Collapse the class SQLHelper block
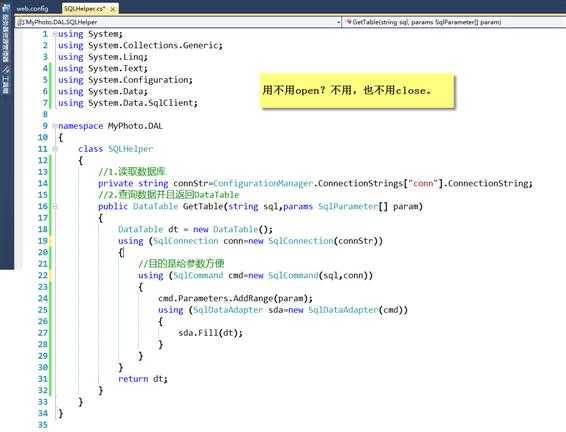The image size is (566, 432). tap(55, 149)
